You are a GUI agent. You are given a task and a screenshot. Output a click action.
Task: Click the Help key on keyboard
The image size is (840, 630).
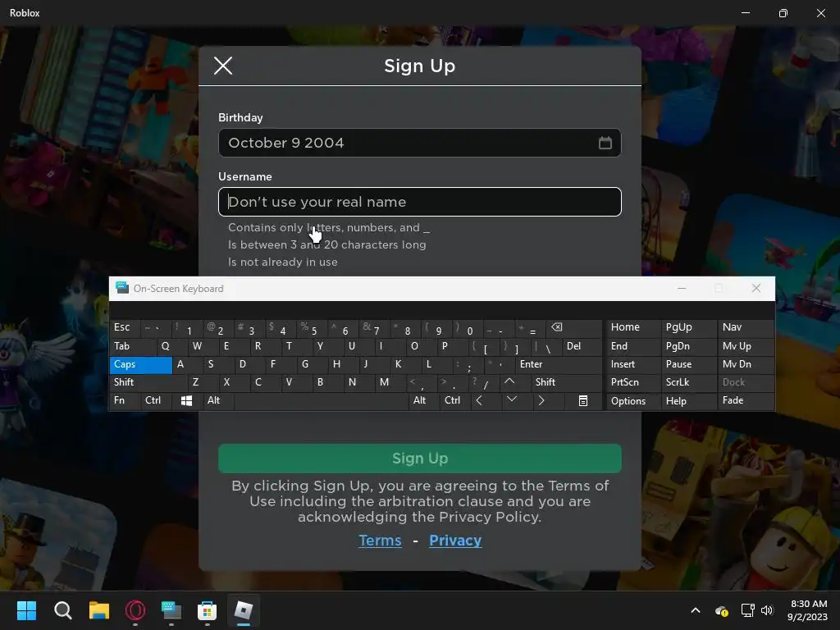click(x=688, y=400)
